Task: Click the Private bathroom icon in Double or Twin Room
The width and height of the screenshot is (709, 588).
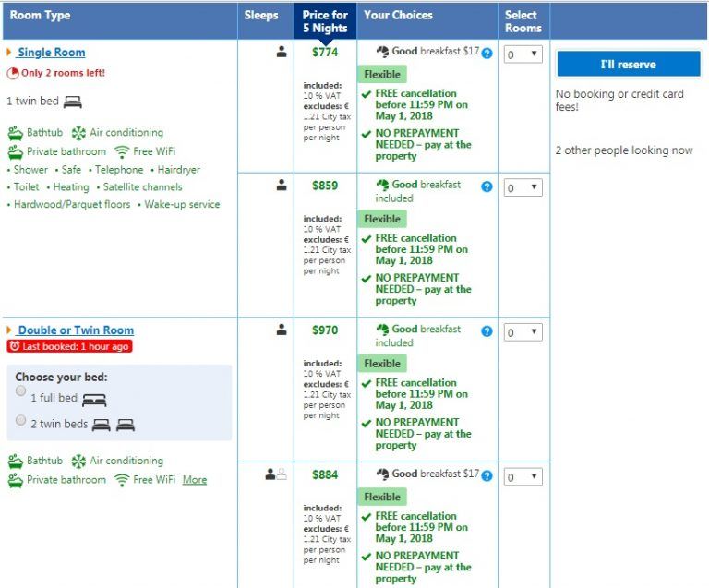Action: [16, 480]
